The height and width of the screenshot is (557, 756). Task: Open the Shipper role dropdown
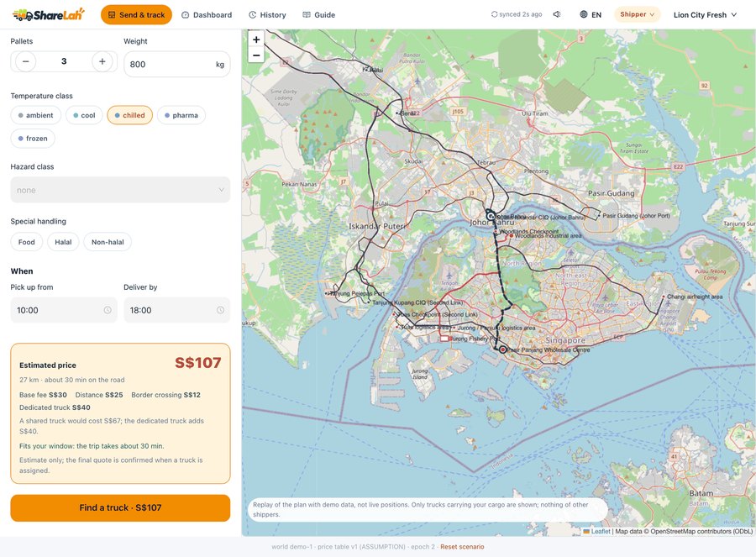[x=637, y=14]
